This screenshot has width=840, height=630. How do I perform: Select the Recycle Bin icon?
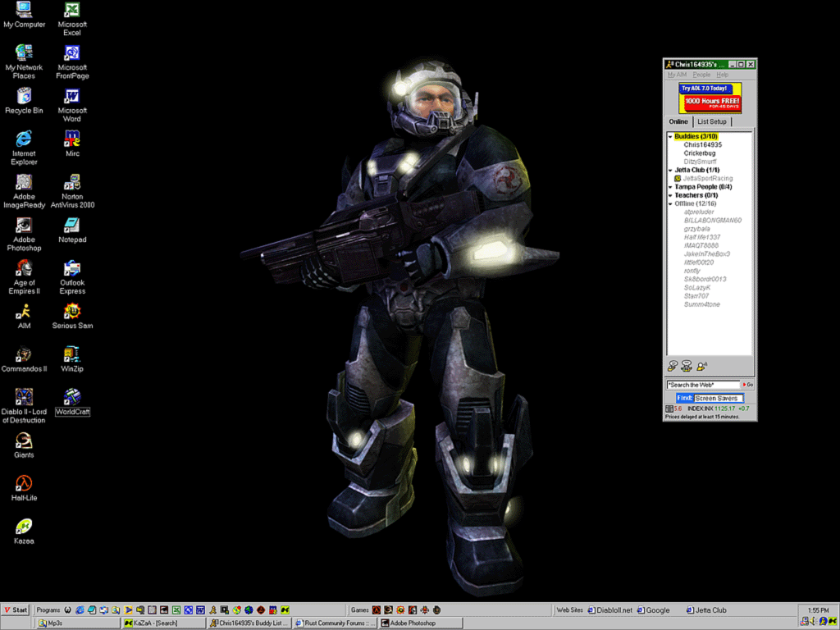point(24,101)
